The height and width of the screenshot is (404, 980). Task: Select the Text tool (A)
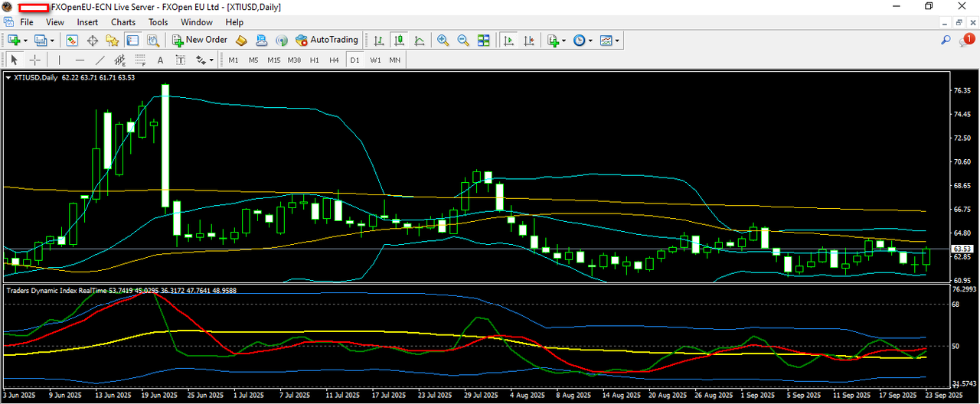pyautogui.click(x=160, y=60)
